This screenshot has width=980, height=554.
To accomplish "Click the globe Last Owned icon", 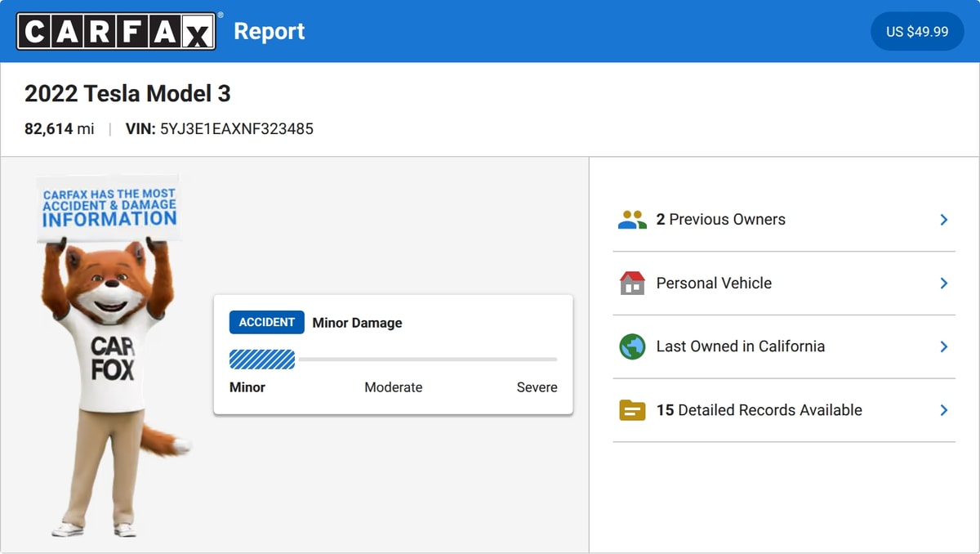I will pos(632,346).
